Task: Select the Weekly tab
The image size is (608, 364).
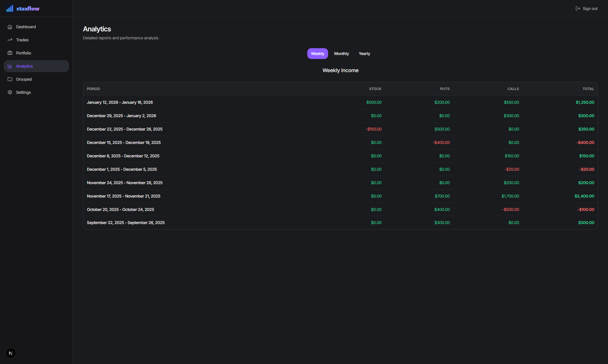Action: click(x=317, y=54)
